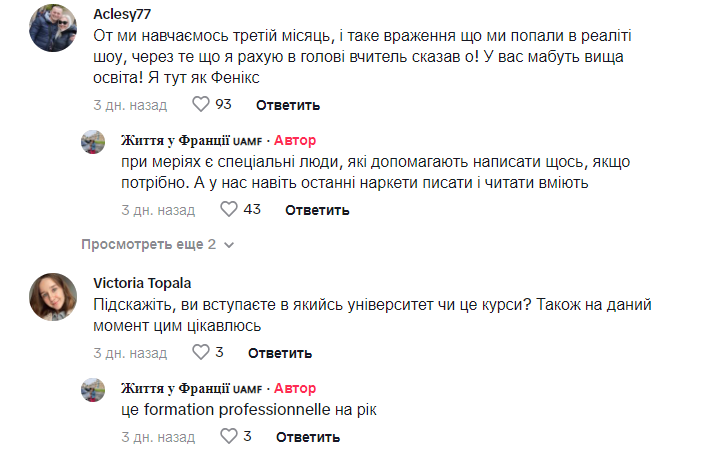709x449 pixels.
Task: Like the author's formation professionnelle reply
Action: (x=228, y=436)
